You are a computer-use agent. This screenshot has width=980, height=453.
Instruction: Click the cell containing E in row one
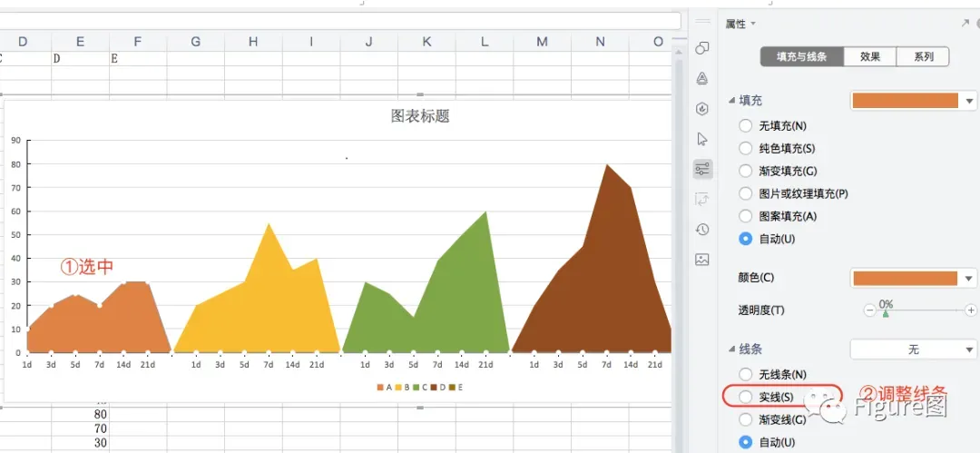(138, 59)
